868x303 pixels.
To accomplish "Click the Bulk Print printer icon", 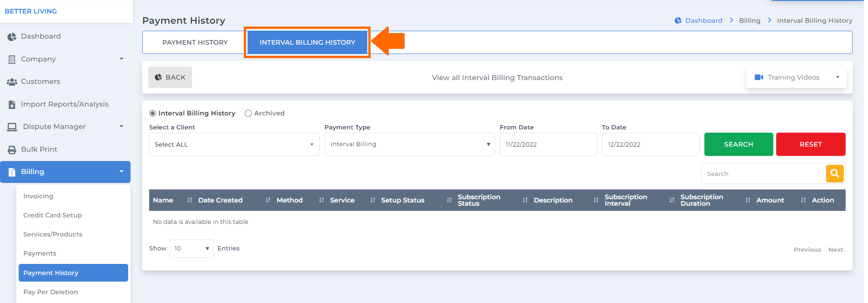I will (12, 150).
